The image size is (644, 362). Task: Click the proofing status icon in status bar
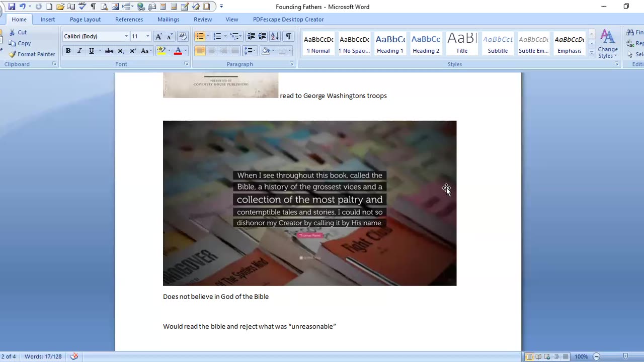(x=74, y=356)
